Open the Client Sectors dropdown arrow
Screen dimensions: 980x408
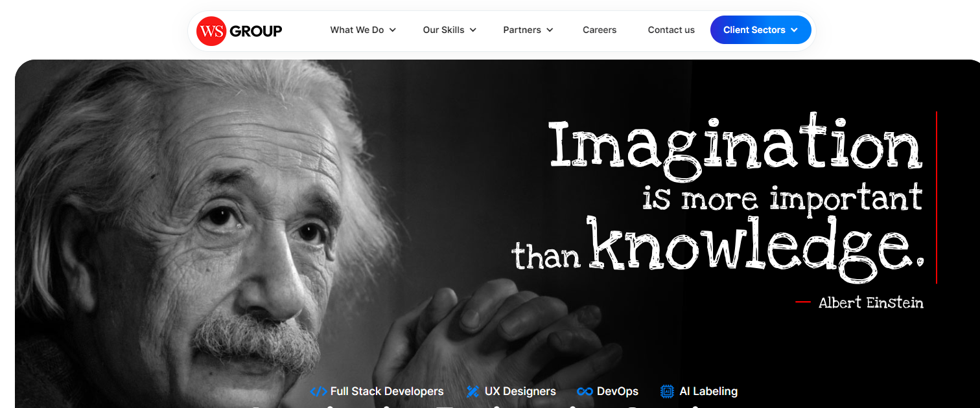tap(794, 30)
